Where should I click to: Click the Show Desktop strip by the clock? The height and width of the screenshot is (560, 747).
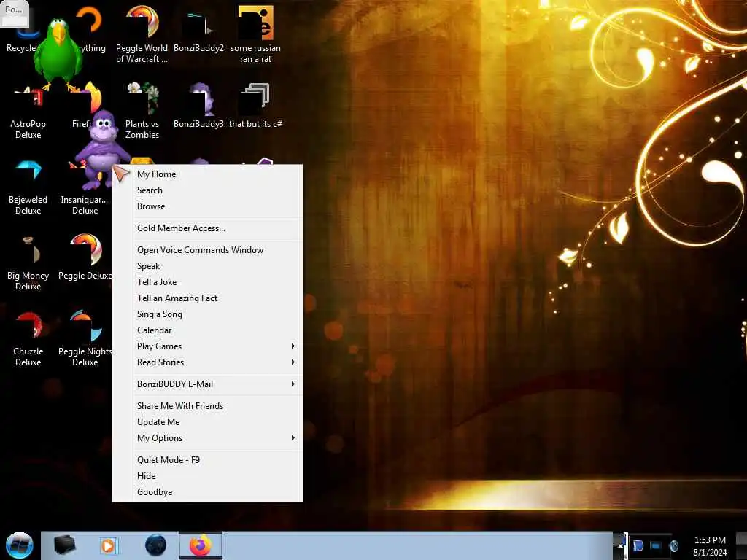(x=742, y=545)
